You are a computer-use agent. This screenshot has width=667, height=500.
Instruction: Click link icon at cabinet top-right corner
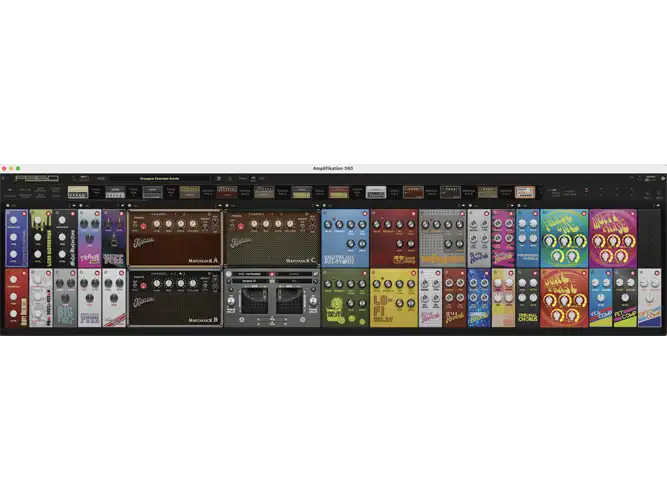pos(315,274)
